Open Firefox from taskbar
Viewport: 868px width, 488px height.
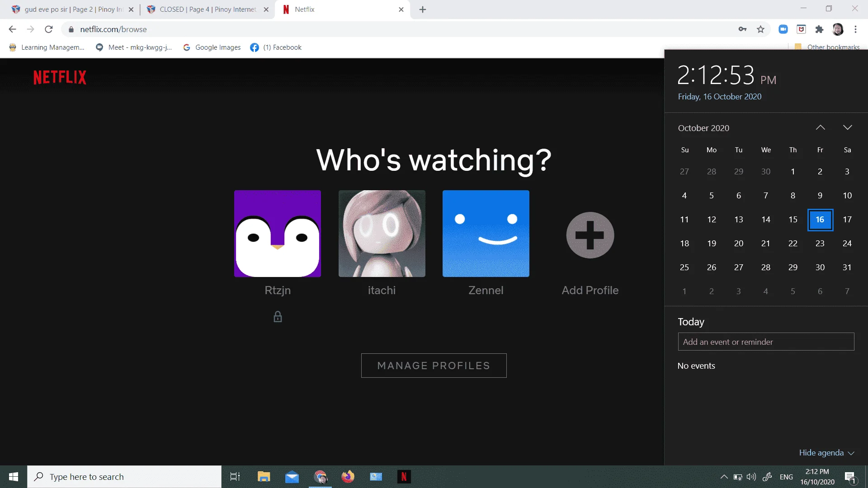pos(348,477)
